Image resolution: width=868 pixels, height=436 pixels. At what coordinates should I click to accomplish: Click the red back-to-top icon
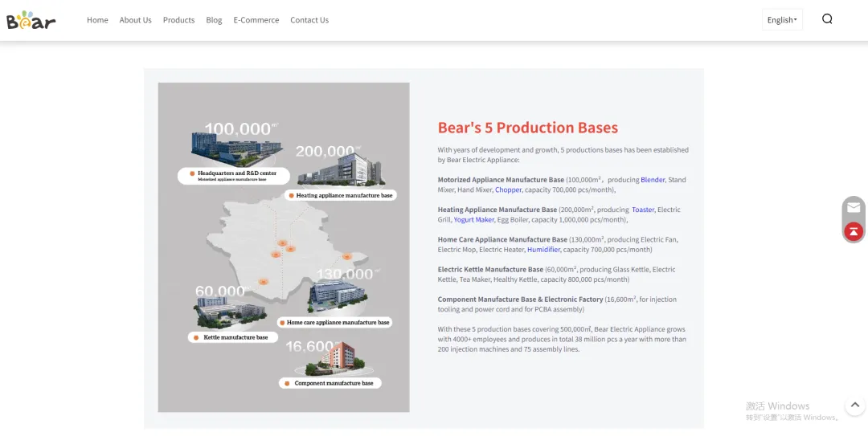(854, 231)
